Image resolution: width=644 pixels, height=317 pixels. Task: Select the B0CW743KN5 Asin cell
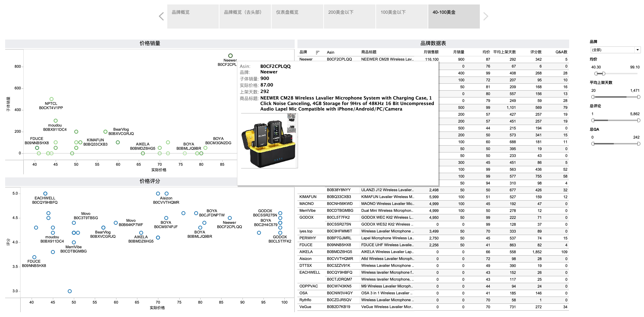pos(339,286)
